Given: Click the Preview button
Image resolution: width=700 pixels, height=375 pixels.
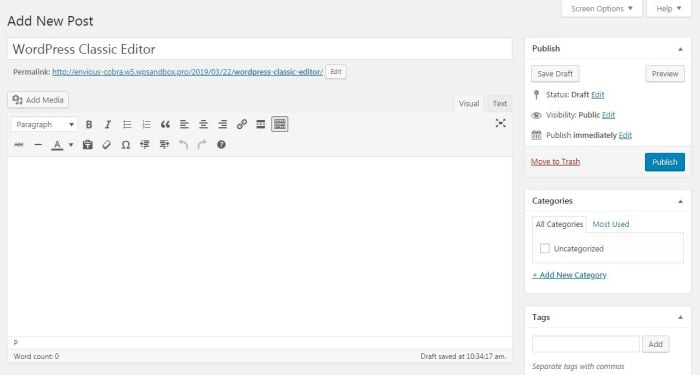Looking at the screenshot, I should 665,74.
